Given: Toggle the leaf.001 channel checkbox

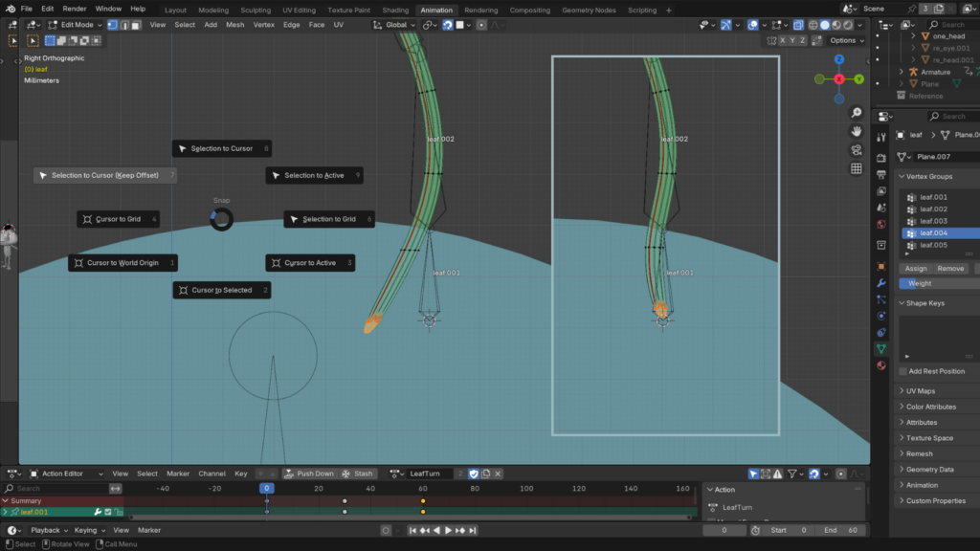Looking at the screenshot, I should pos(108,513).
